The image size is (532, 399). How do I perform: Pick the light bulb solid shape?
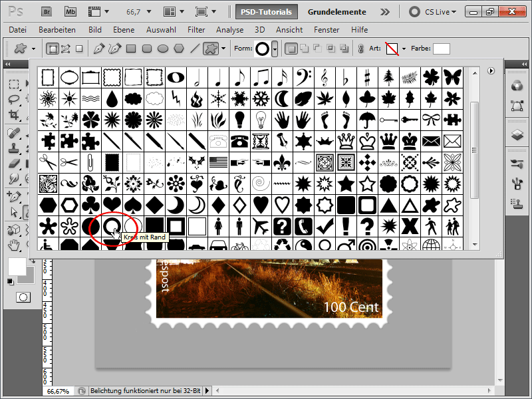[x=239, y=120]
